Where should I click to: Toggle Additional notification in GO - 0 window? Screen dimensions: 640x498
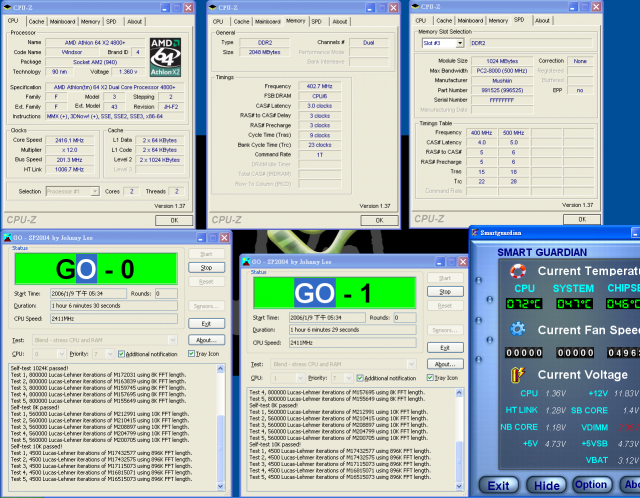tap(121, 354)
